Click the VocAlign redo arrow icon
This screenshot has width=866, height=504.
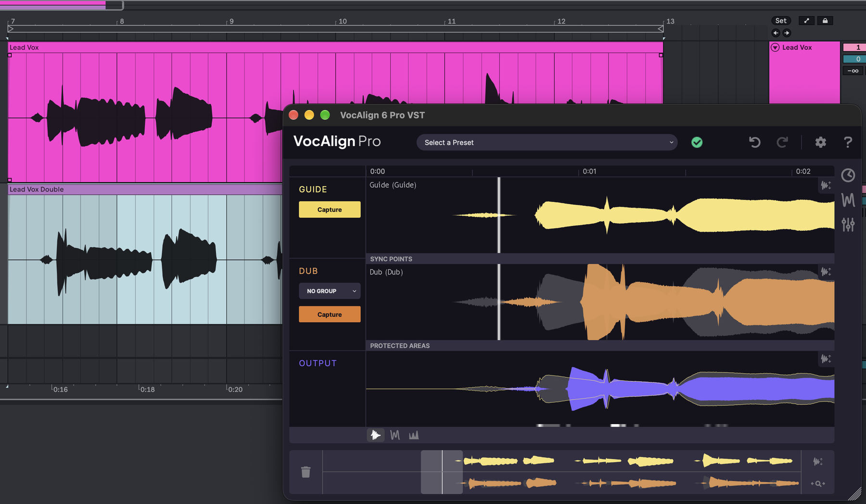tap(782, 142)
